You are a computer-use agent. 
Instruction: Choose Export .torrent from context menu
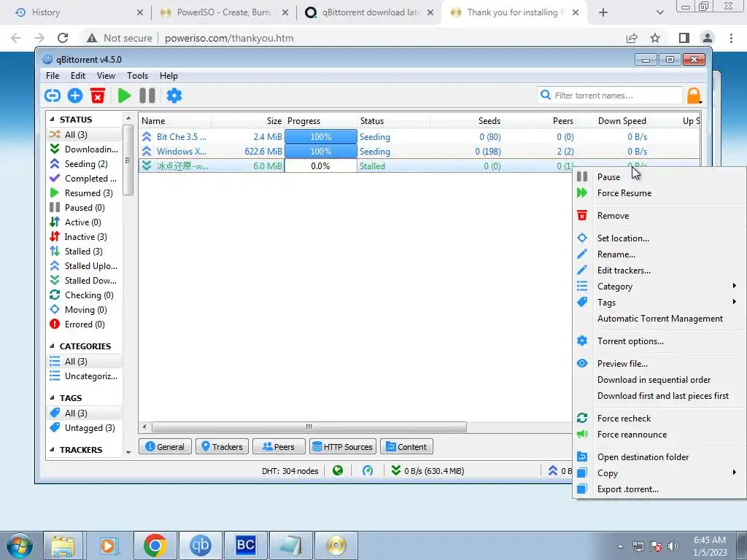pos(659,489)
